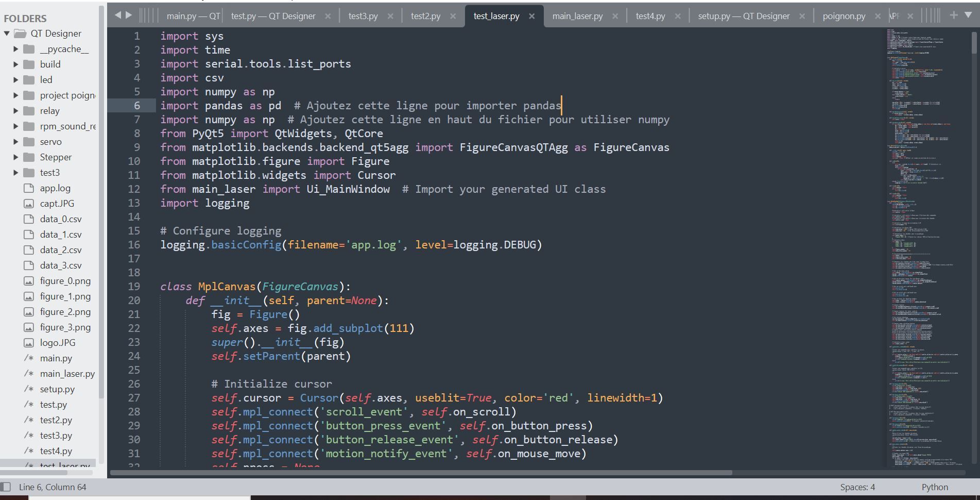Open data_2.csv in sidebar
This screenshot has width=980, height=500.
tap(61, 250)
